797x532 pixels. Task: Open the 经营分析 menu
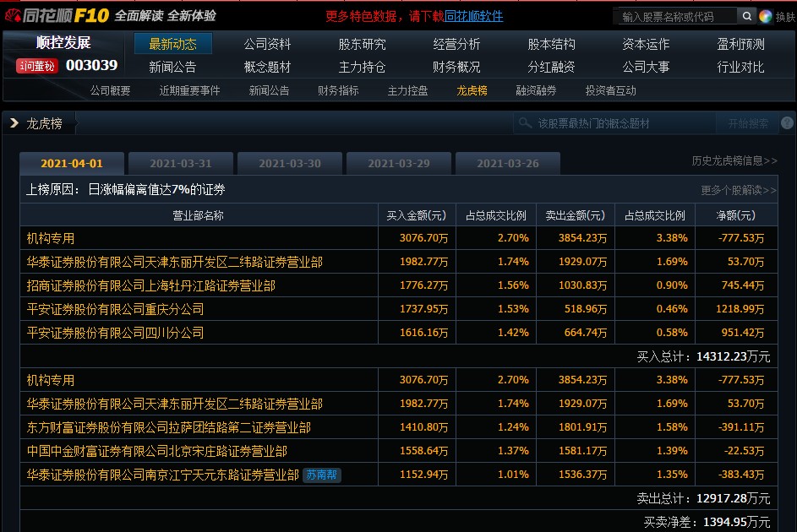457,44
